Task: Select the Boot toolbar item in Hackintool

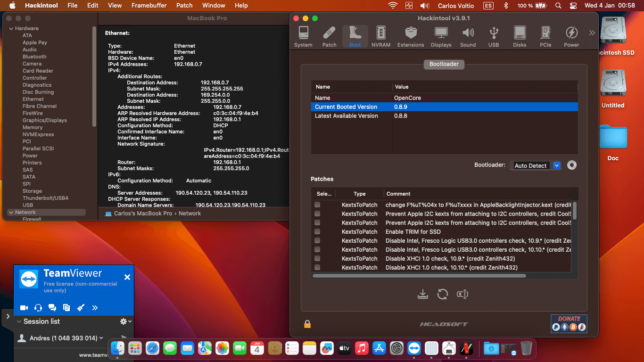Action: point(355,37)
